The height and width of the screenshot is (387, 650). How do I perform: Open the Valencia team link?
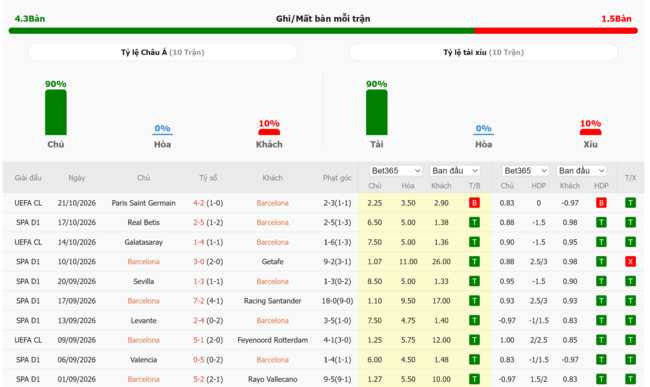click(143, 360)
